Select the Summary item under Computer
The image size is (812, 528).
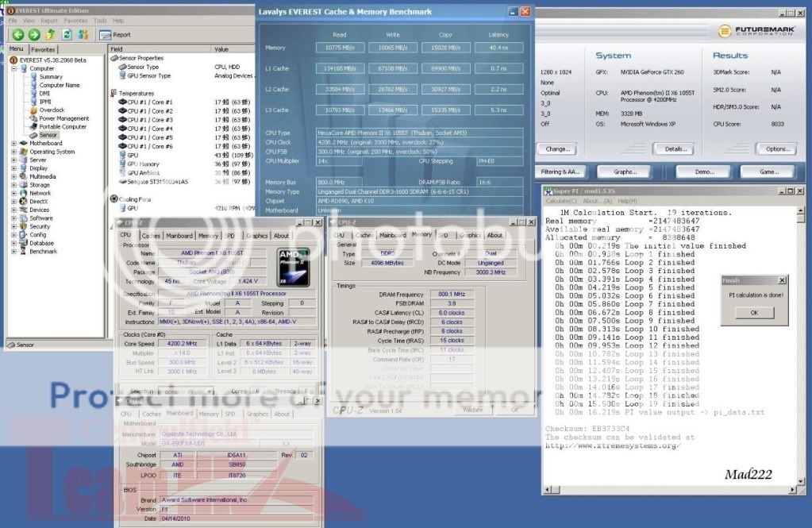coord(51,77)
